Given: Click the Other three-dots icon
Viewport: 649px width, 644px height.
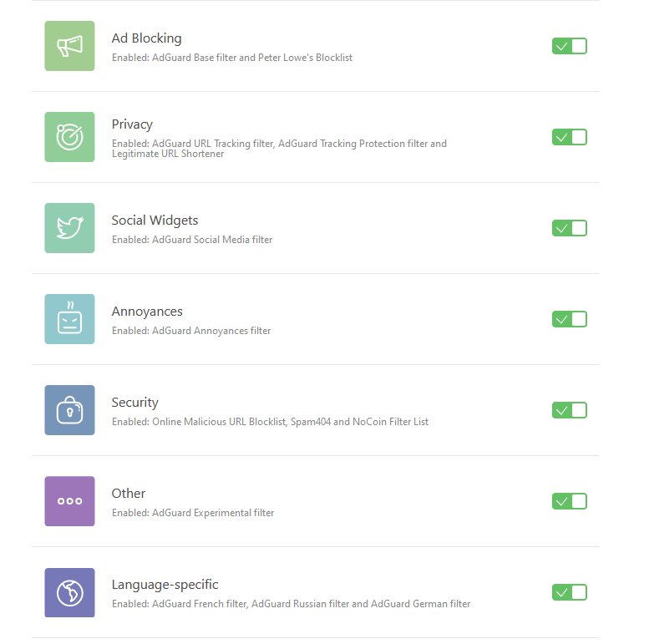Looking at the screenshot, I should [69, 501].
